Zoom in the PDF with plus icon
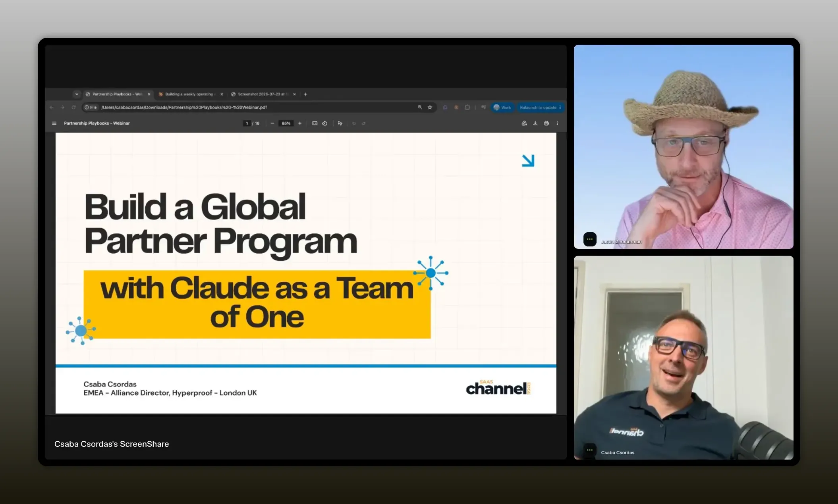 tap(300, 123)
